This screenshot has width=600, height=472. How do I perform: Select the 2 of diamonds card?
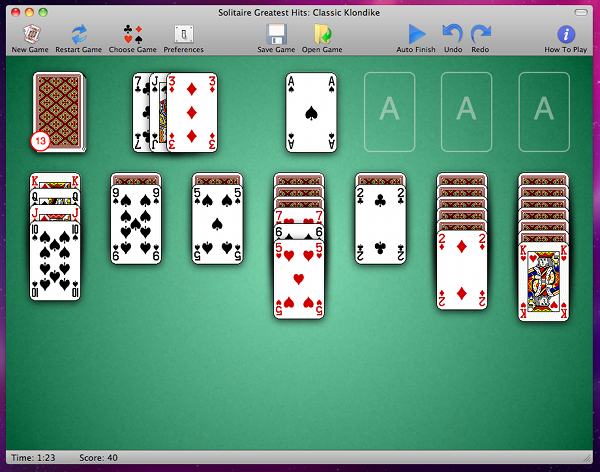(x=462, y=270)
